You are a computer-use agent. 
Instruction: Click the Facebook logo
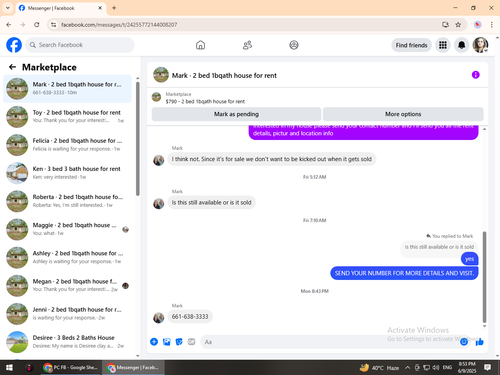(x=14, y=45)
